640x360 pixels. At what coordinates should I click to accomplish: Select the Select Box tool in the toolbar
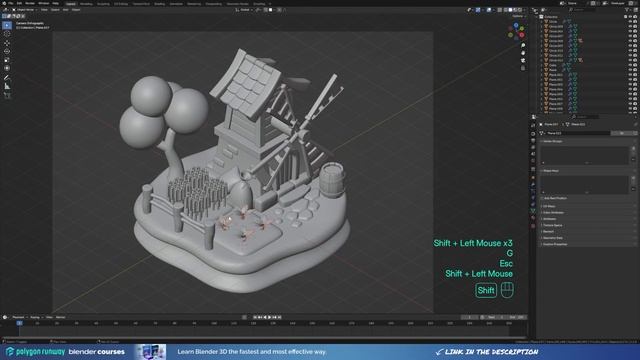click(7, 25)
